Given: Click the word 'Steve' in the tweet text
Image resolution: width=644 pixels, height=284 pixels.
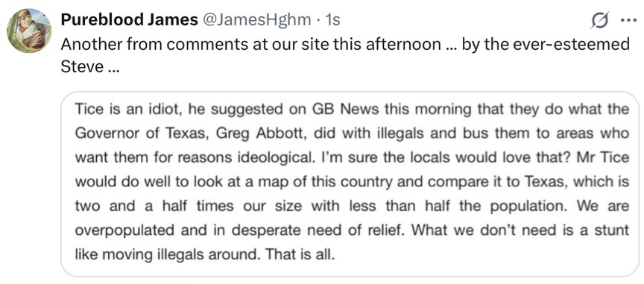Looking at the screenshot, I should (82, 66).
